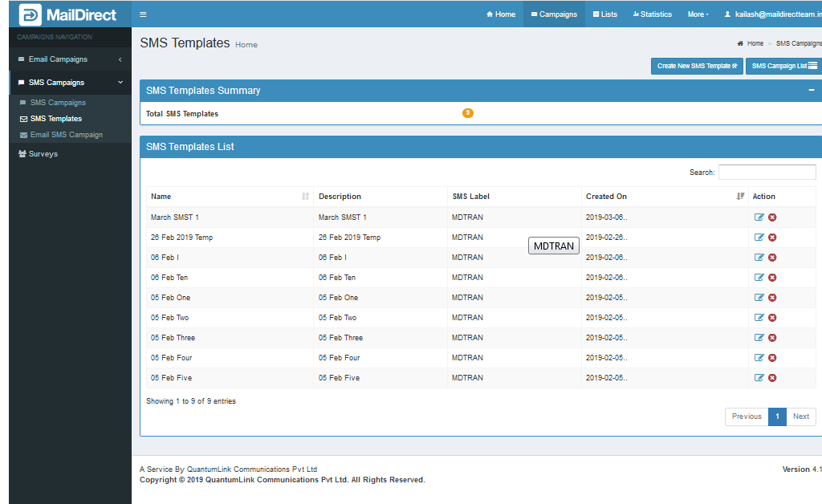
Task: Sort the table by Name column
Action: [305, 197]
